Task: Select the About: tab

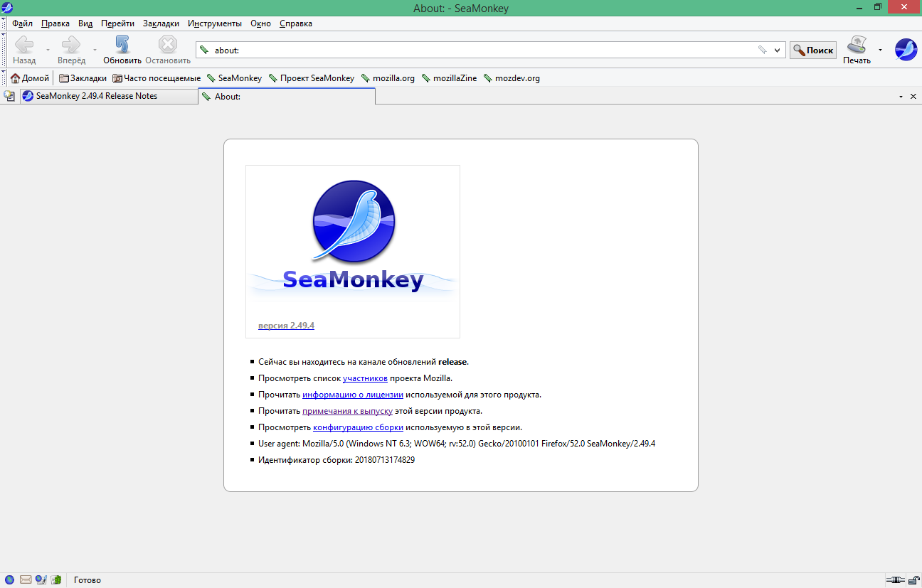Action: pyautogui.click(x=287, y=96)
